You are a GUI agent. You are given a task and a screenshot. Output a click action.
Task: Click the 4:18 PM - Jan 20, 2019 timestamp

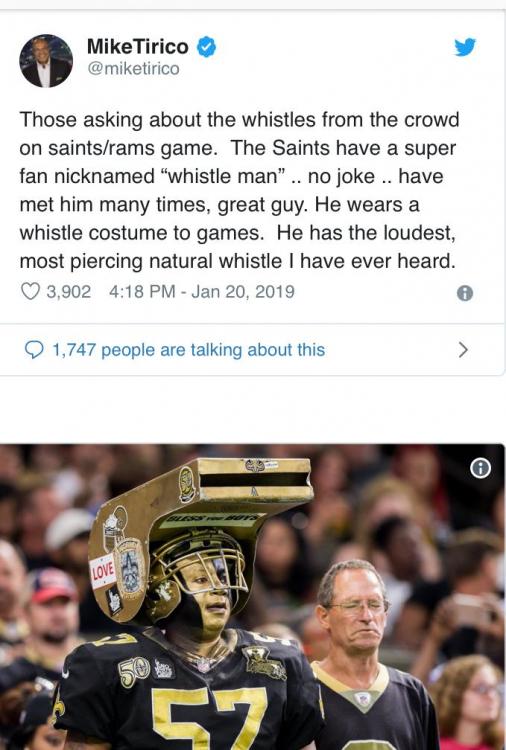point(202,291)
